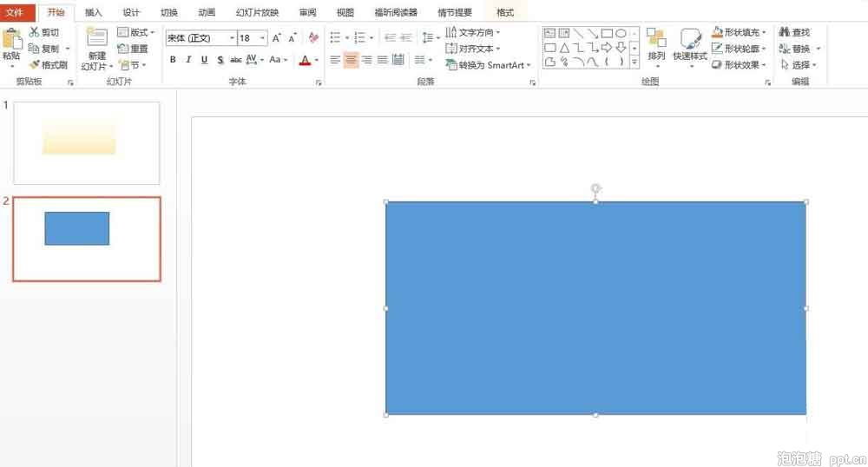The width and height of the screenshot is (868, 467).
Task: Click the Quick Styles (快速样式) icon
Action: pyautogui.click(x=690, y=45)
